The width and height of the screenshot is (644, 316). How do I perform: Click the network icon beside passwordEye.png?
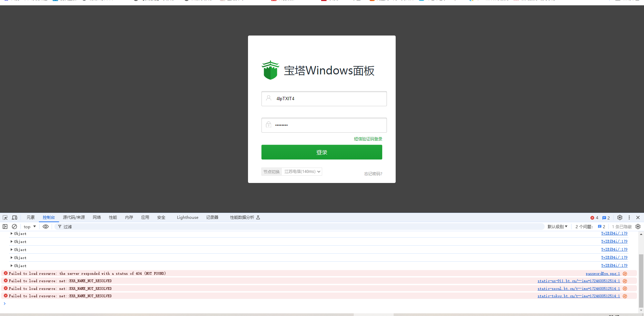(x=625, y=274)
